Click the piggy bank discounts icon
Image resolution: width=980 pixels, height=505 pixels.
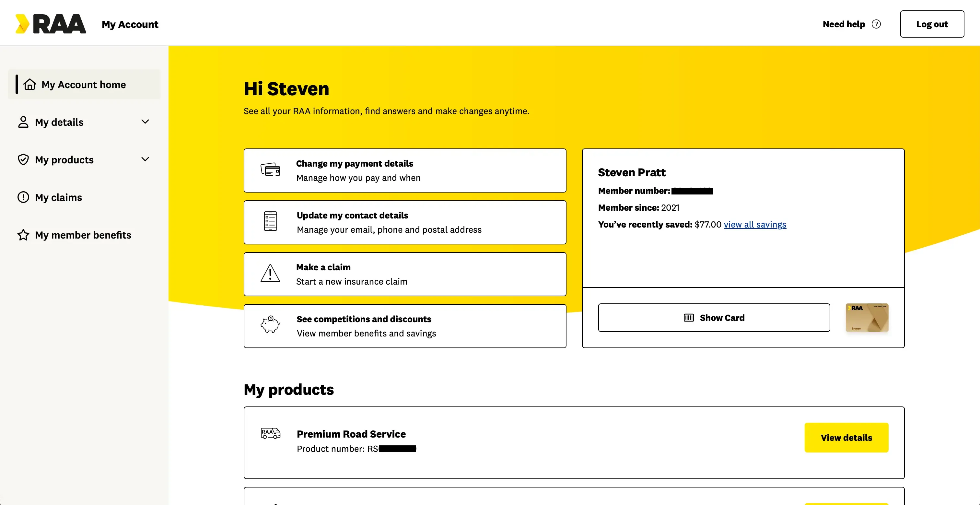[x=270, y=324]
